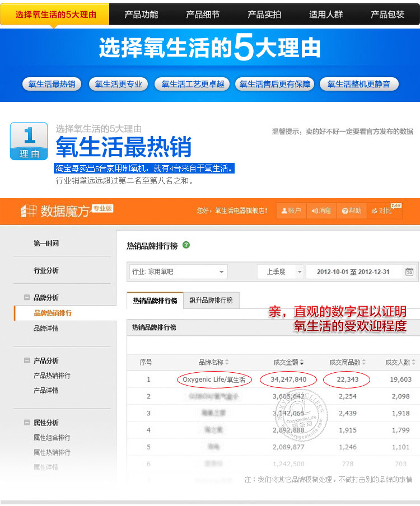Viewport: 420px width, 506px height.
Task: Click the value 1,799 in row 4
Action: click(400, 430)
